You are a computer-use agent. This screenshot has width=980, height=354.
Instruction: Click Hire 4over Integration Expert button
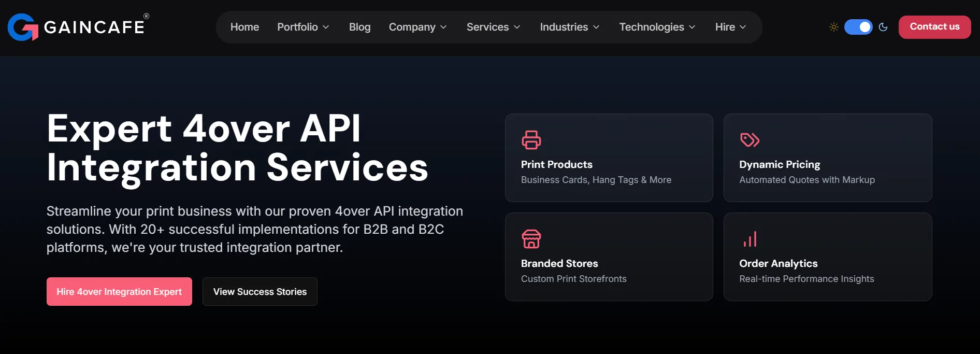pos(119,291)
